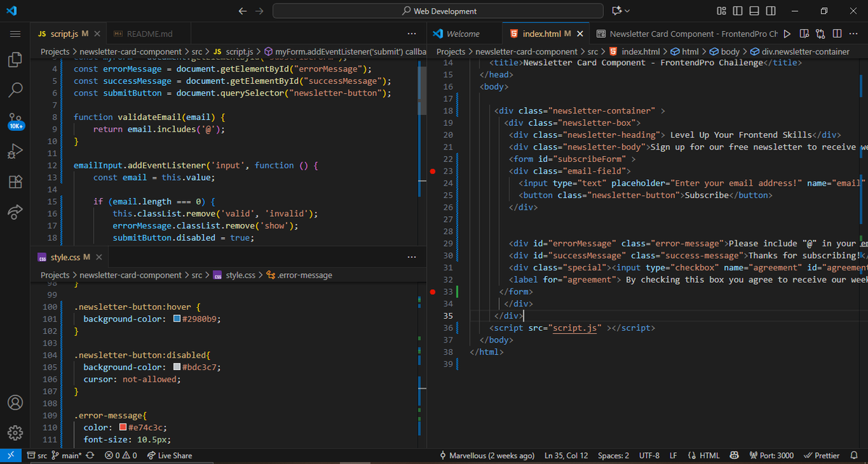Open the Run and Debug view
The image size is (868, 464).
pos(14,151)
